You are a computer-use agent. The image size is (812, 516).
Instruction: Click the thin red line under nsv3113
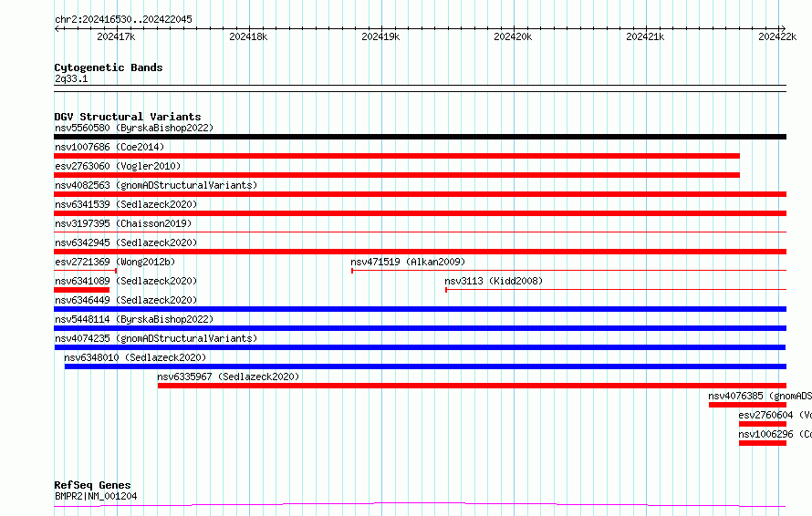click(616, 289)
